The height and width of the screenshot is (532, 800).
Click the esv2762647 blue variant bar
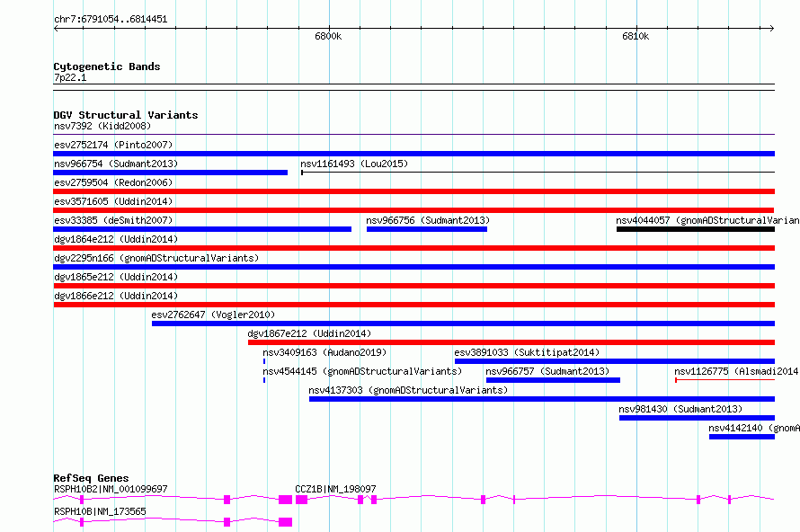tap(463, 324)
